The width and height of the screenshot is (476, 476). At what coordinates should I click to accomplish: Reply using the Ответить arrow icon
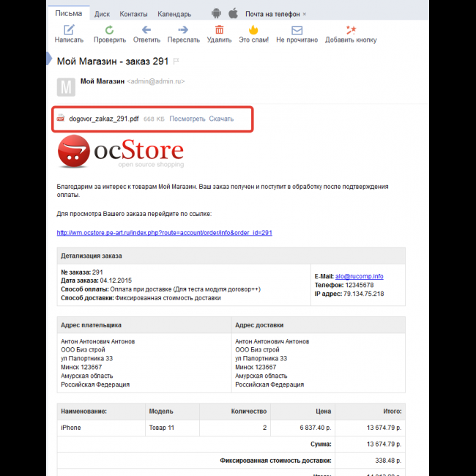[146, 30]
